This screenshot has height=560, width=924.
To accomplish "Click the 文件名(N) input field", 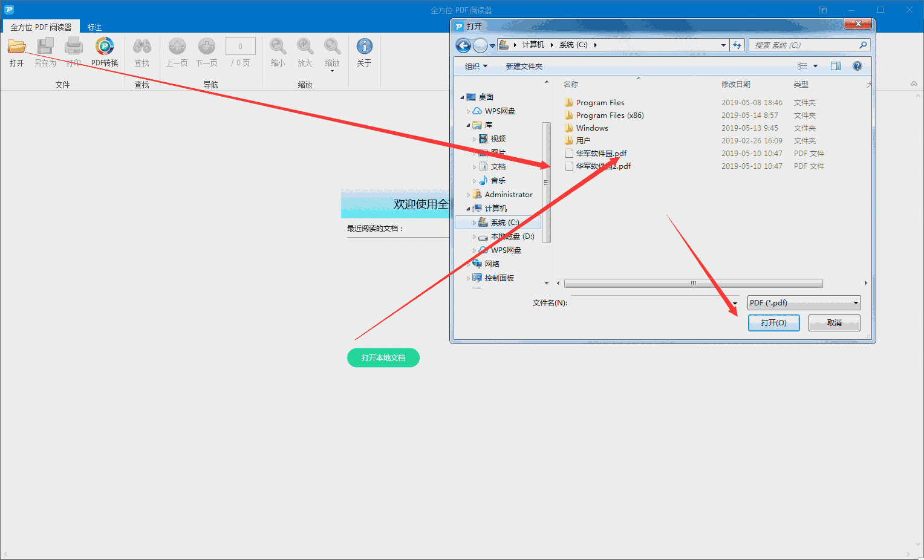I will coord(655,303).
